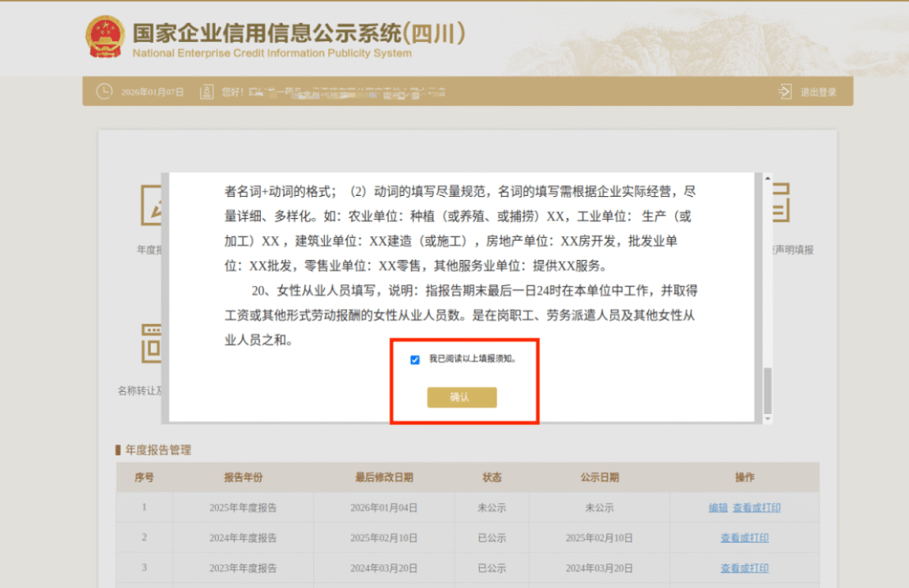Select the 2025年度报告 cell in row one

coord(242,506)
